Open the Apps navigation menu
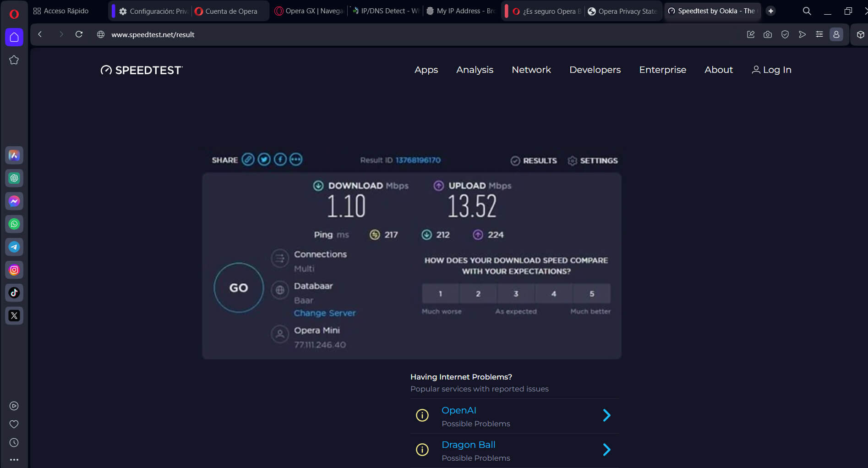The image size is (868, 468). 426,70
